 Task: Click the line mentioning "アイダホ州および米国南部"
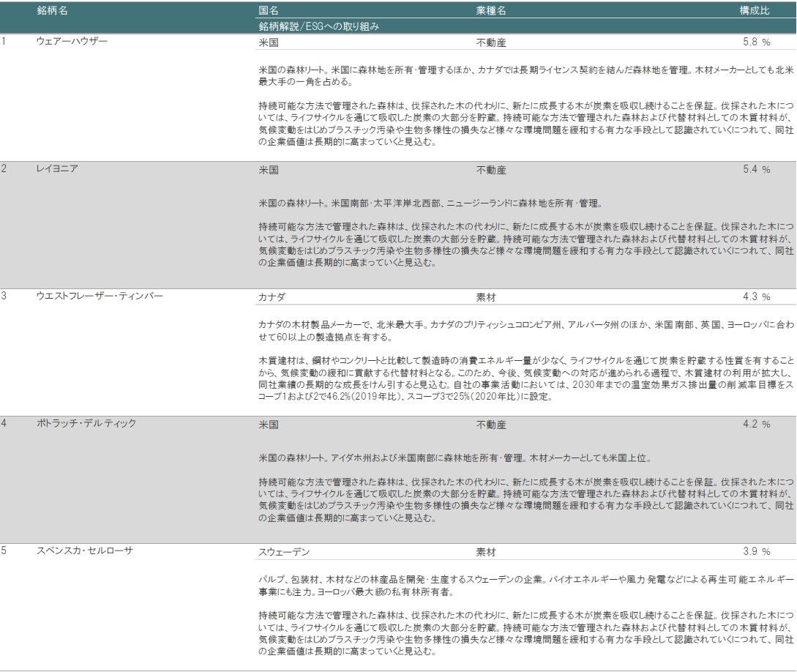pyautogui.click(x=455, y=458)
